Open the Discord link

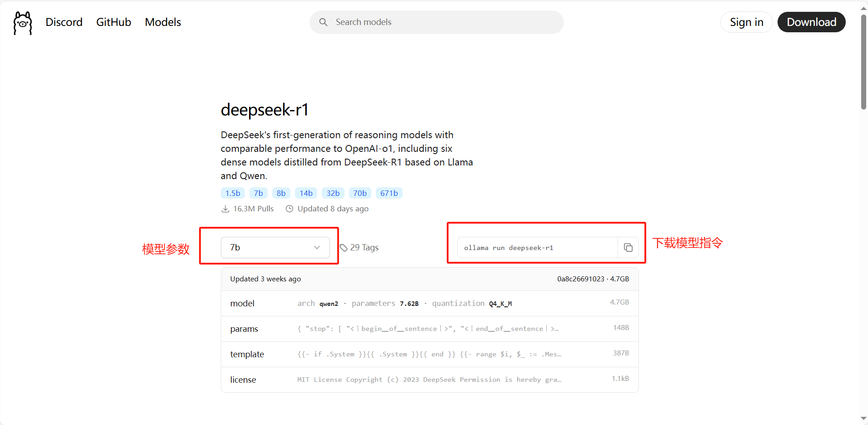pyautogui.click(x=64, y=22)
